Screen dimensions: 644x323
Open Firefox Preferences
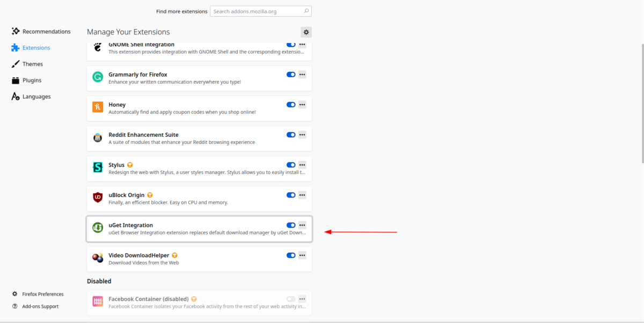point(42,294)
